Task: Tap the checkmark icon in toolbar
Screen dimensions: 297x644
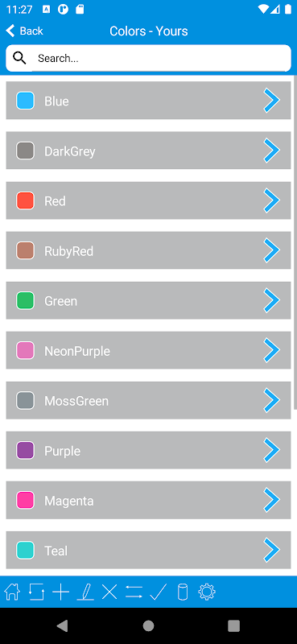Action: pyautogui.click(x=158, y=592)
